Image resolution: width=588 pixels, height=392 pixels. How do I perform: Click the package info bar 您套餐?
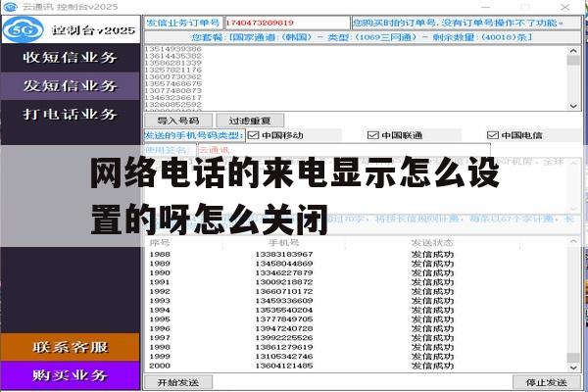[x=363, y=37]
